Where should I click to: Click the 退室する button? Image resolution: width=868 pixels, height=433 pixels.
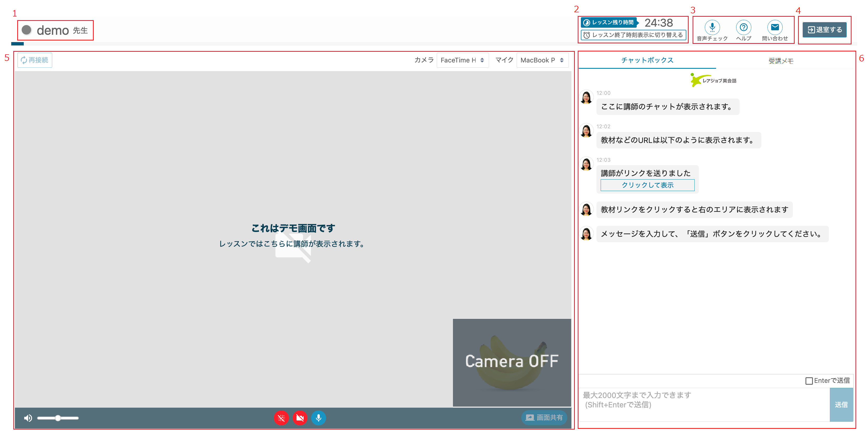(824, 30)
